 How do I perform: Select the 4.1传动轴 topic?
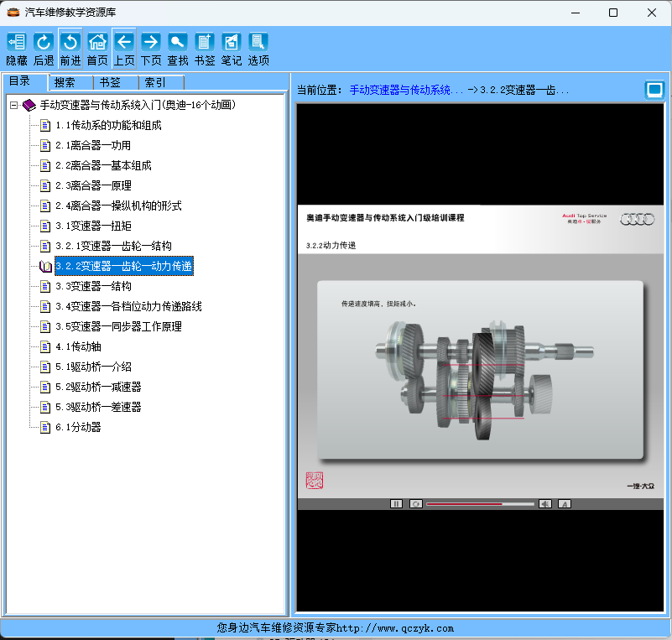point(78,346)
